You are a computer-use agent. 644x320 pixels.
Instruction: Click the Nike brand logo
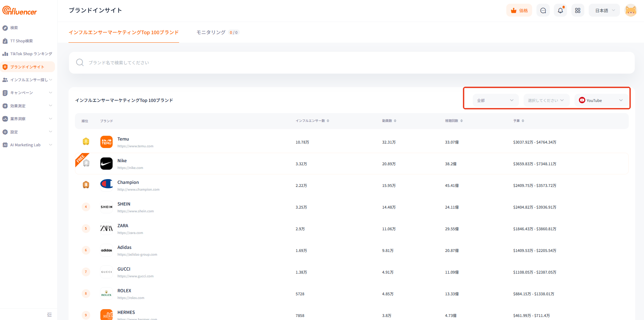click(x=106, y=164)
